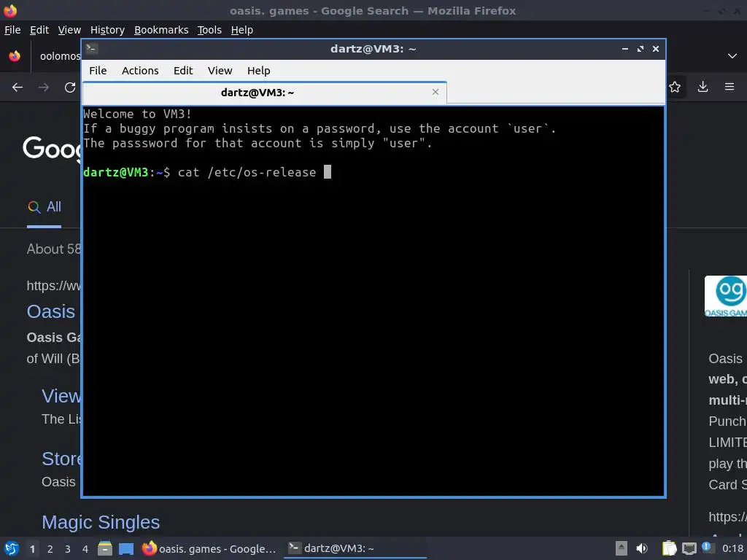Click the terminal icon in the window title bar
The image size is (747, 560).
92,49
